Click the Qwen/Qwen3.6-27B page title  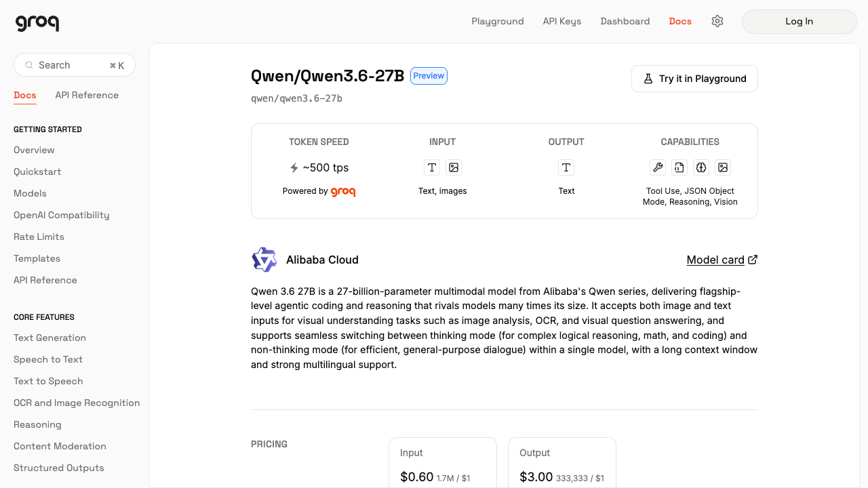(328, 76)
